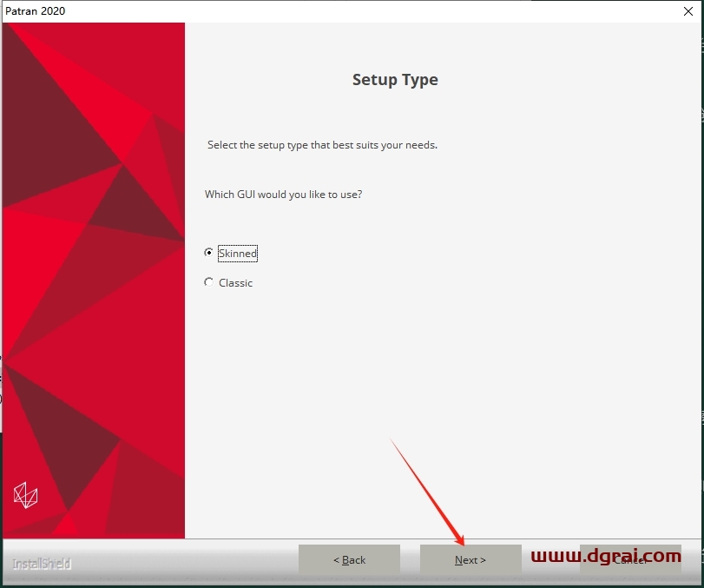Click the InstallShield label

[x=42, y=564]
